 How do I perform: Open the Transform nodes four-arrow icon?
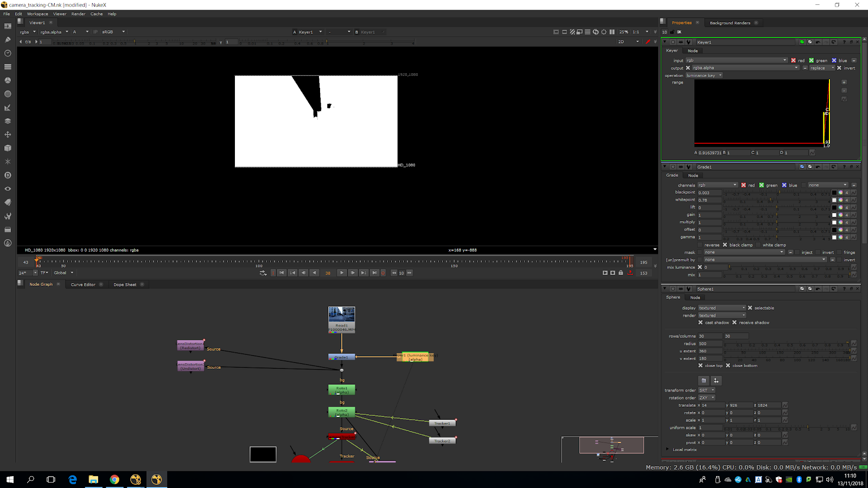[x=8, y=134]
